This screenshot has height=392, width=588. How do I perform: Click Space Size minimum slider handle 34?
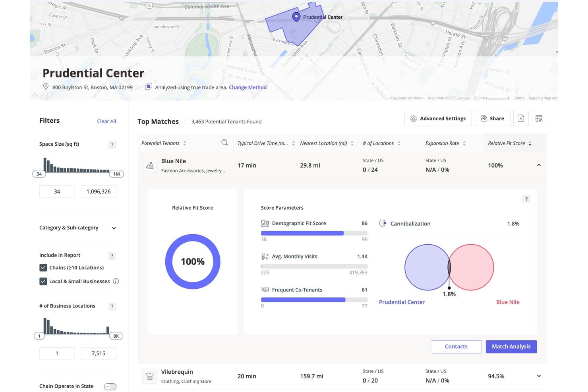click(39, 174)
